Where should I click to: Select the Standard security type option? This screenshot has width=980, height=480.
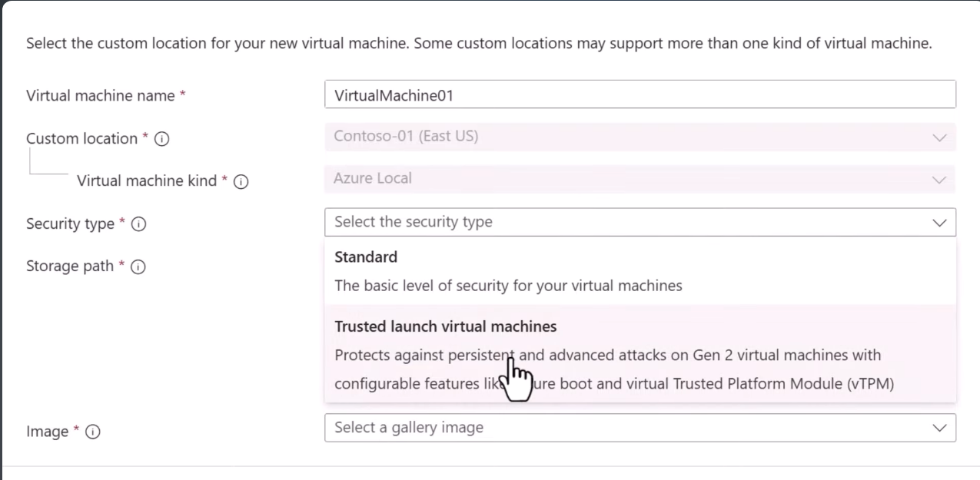pos(366,257)
